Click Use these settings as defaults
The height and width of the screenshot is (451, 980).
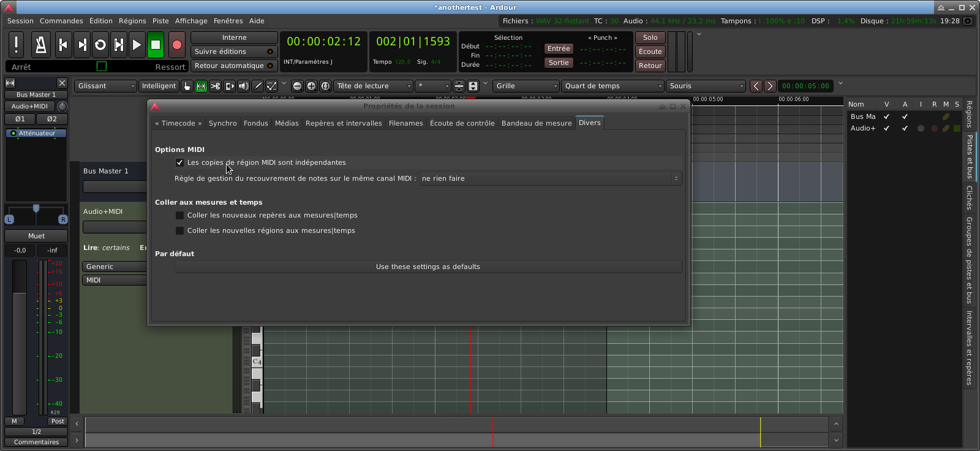click(x=428, y=267)
